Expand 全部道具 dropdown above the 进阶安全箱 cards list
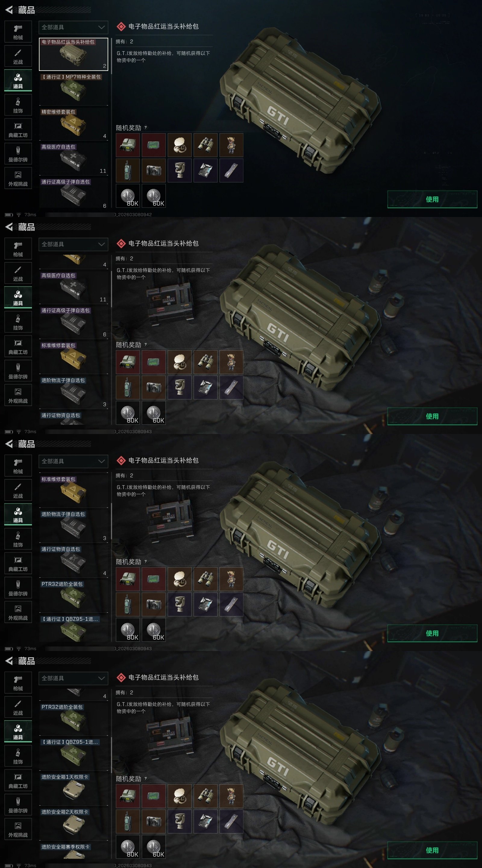Viewport: 482px width, 868px height. (74, 678)
